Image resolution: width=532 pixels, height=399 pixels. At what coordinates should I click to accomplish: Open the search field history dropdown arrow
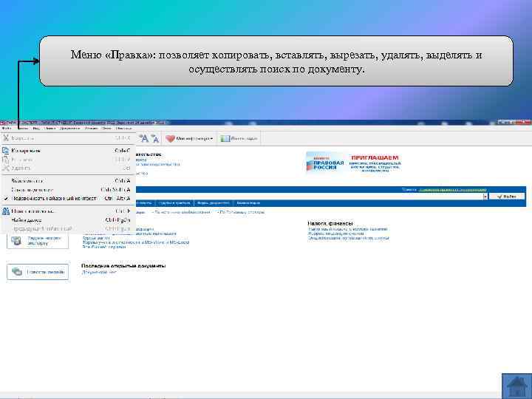pyautogui.click(x=485, y=197)
